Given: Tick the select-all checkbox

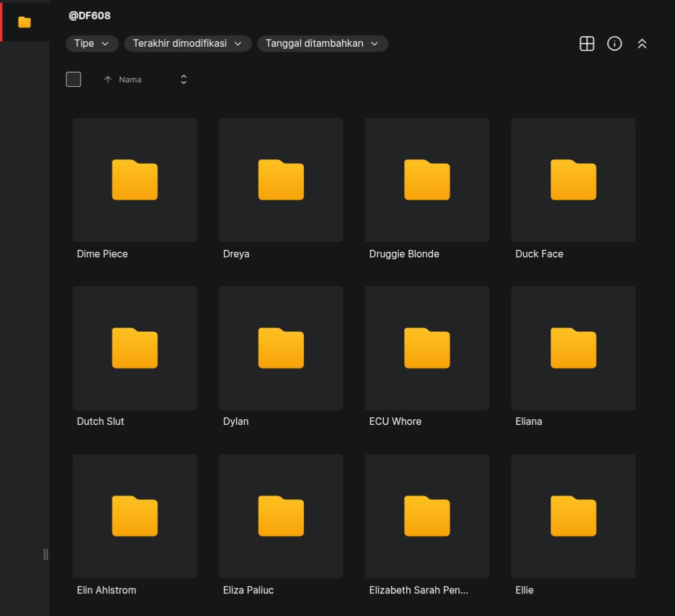Looking at the screenshot, I should click(x=74, y=79).
